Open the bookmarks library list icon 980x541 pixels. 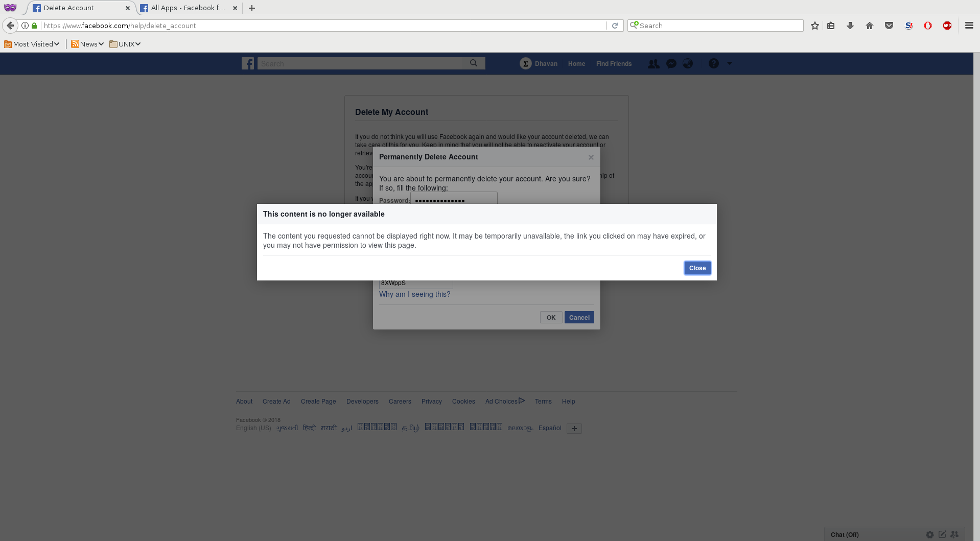pyautogui.click(x=831, y=26)
